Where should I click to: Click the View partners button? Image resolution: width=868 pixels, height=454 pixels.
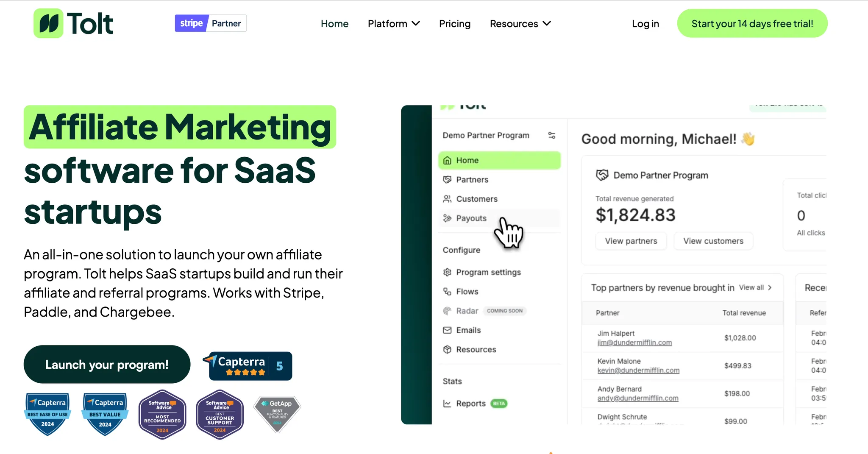(631, 241)
